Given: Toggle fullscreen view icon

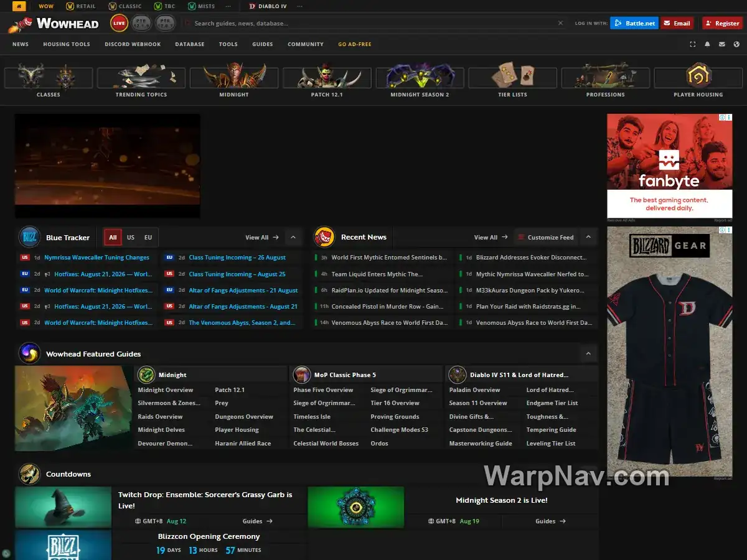Looking at the screenshot, I should point(693,44).
